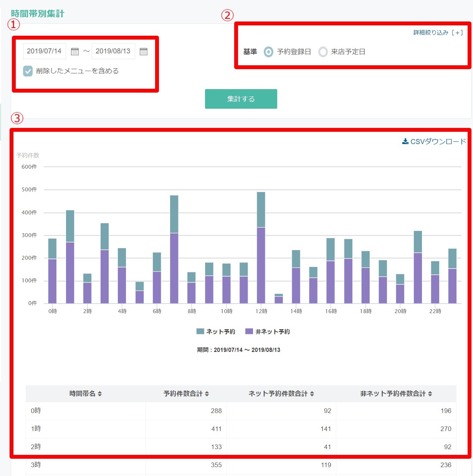
Task: Click the 期間 caption below the chart
Action: pyautogui.click(x=238, y=350)
